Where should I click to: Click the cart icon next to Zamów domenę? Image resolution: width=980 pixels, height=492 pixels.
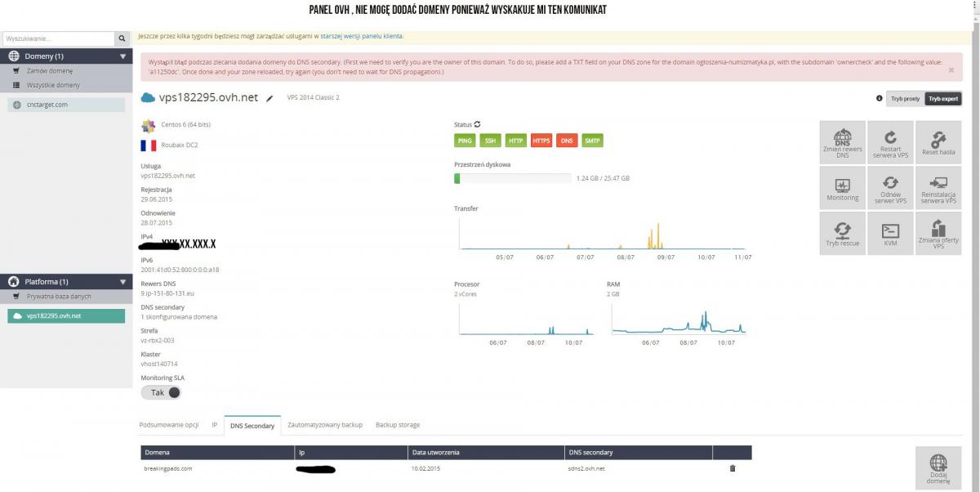16,71
